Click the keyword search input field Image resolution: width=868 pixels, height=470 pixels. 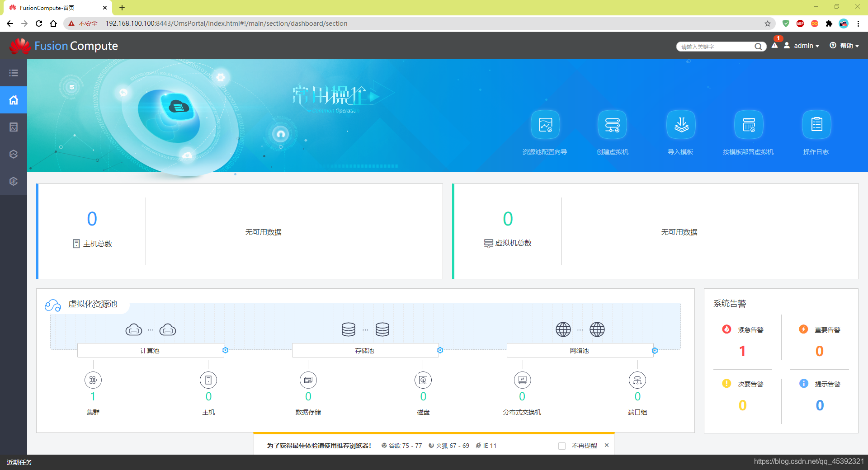pos(716,47)
